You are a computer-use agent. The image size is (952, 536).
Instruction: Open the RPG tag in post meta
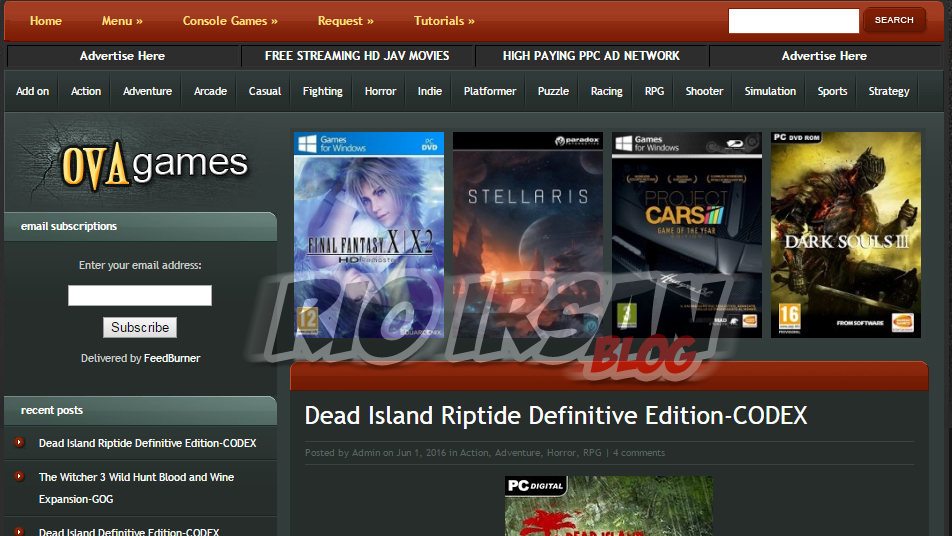click(x=592, y=453)
